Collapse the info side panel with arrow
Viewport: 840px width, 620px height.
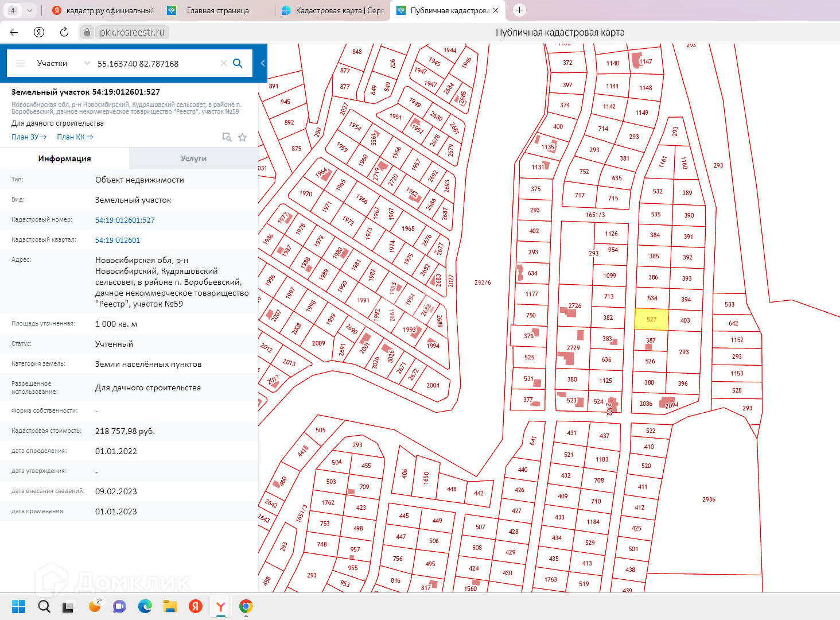click(263, 63)
